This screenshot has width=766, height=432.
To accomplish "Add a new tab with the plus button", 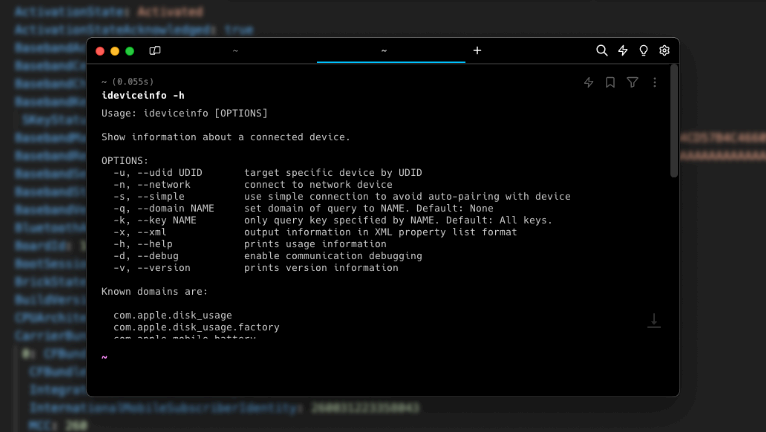I will tap(477, 50).
